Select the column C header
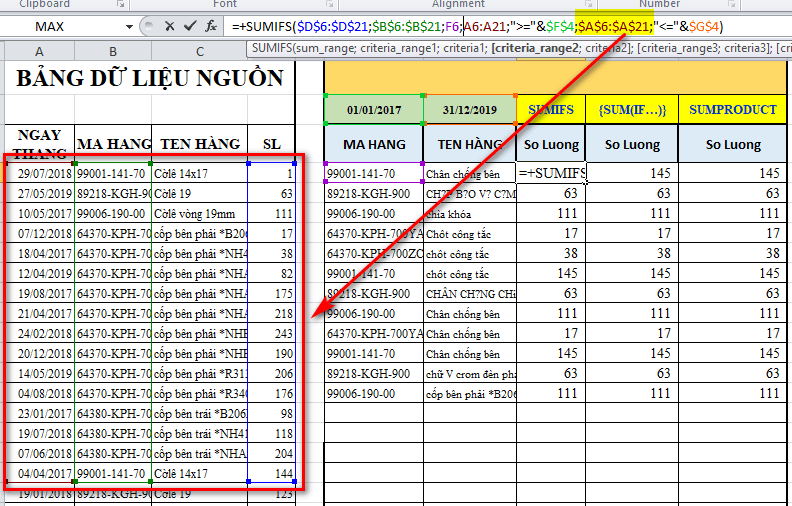Screen dimensions: 792x506 [x=199, y=51]
